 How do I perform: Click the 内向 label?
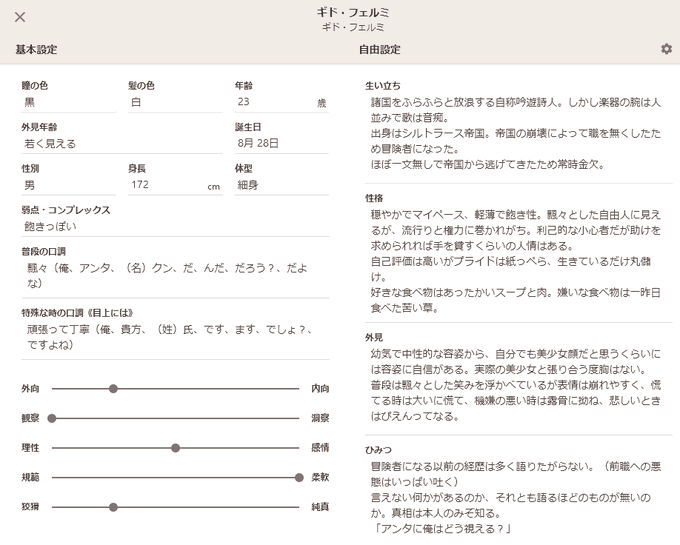320,388
